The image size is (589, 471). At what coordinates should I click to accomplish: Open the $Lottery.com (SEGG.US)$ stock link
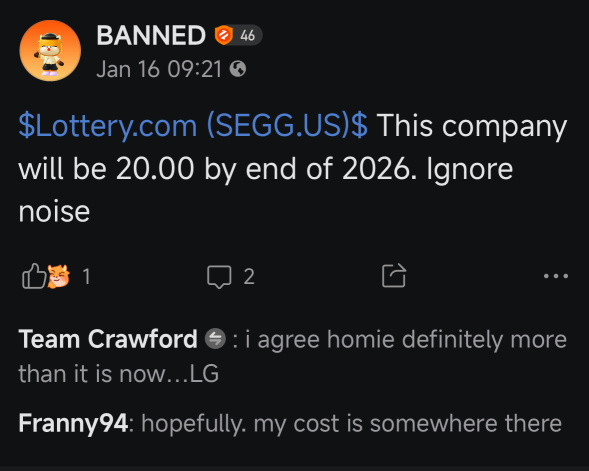(193, 126)
